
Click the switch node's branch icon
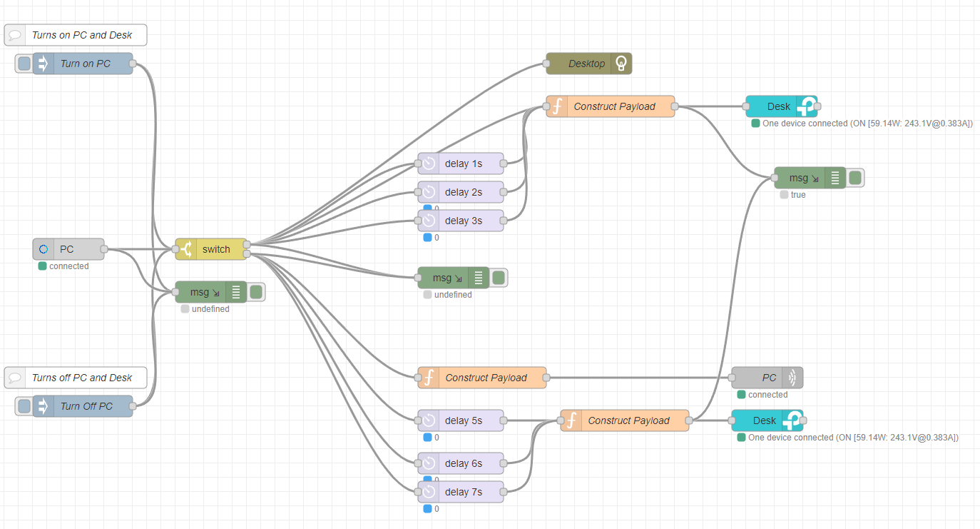[185, 249]
